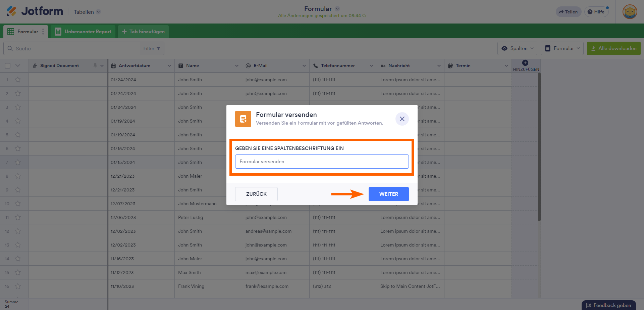
Task: Click the orange Formular versenden dialog icon
Action: [x=243, y=119]
